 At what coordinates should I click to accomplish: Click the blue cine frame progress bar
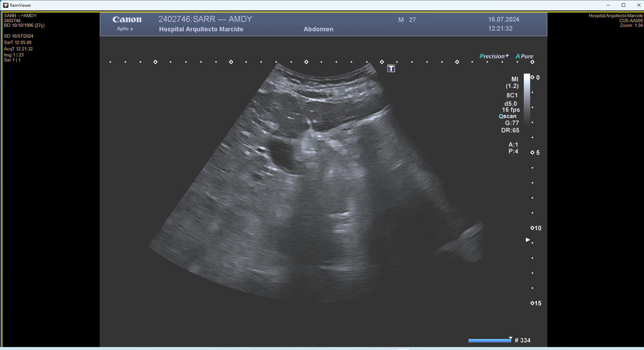[x=489, y=341]
